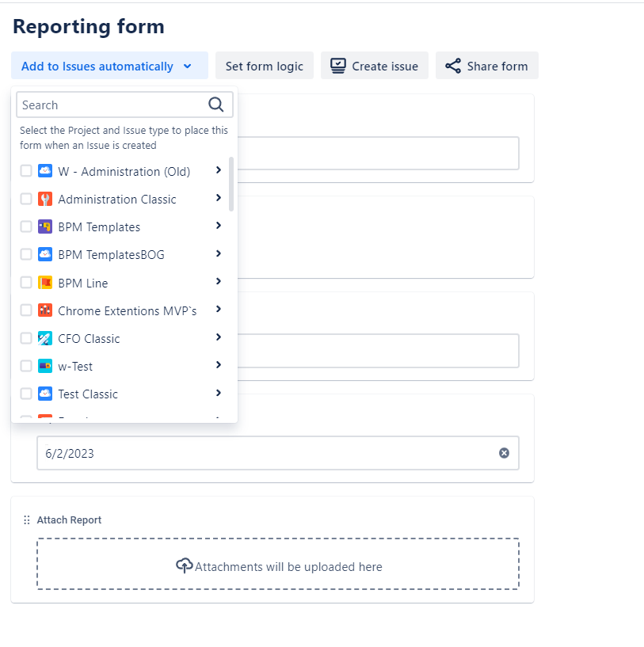Select the w-Test project checkbox

tap(25, 365)
